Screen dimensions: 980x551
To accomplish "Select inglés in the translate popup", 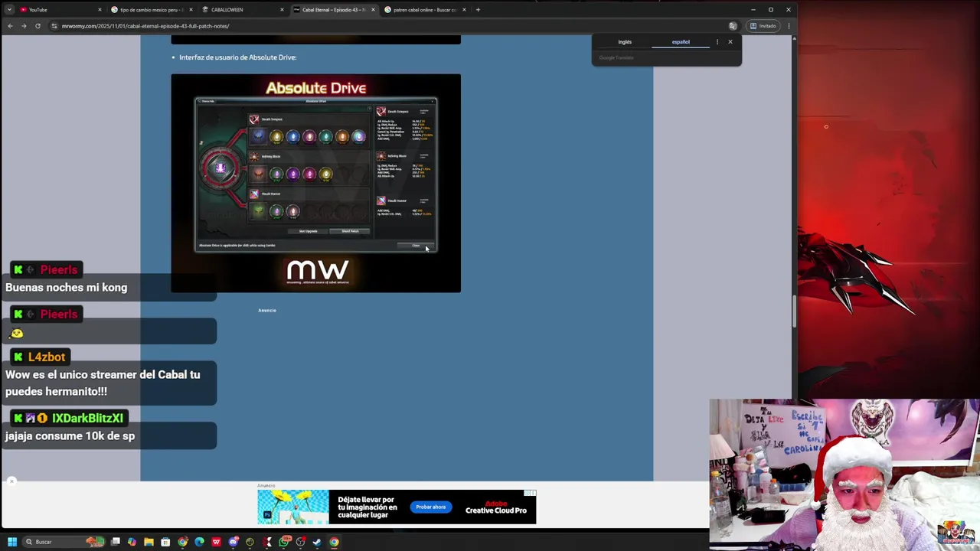I will click(x=625, y=42).
